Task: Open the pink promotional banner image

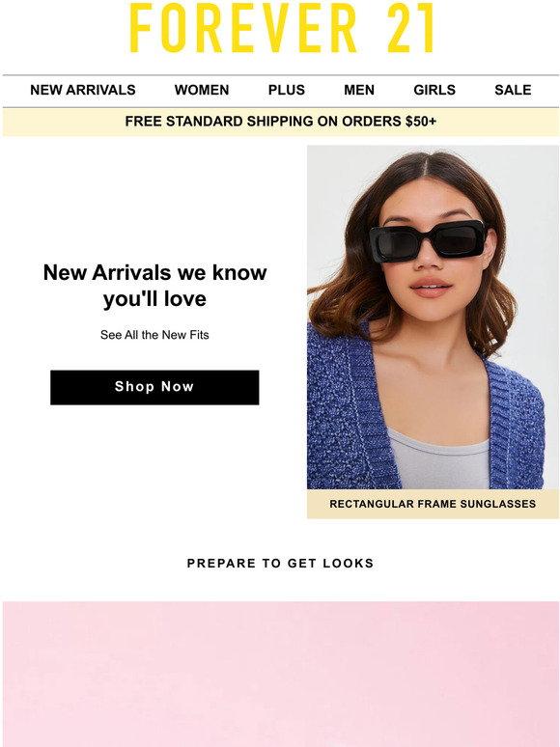Action: pos(280,674)
